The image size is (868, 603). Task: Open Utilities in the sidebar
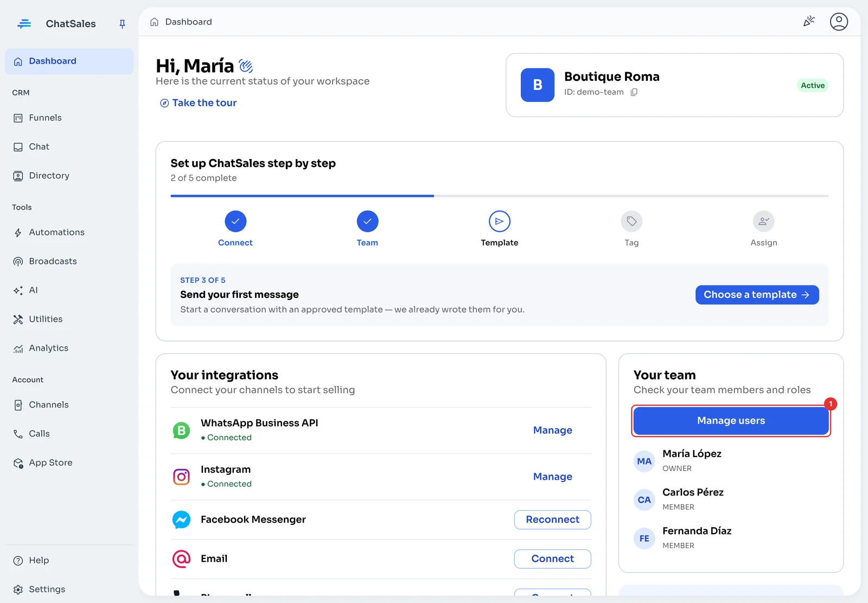pyautogui.click(x=69, y=319)
